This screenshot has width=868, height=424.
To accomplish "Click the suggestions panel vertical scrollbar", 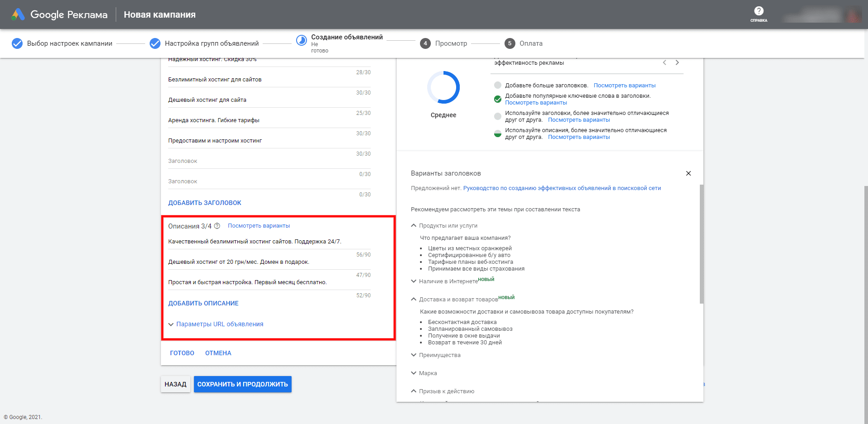I will 702,243.
